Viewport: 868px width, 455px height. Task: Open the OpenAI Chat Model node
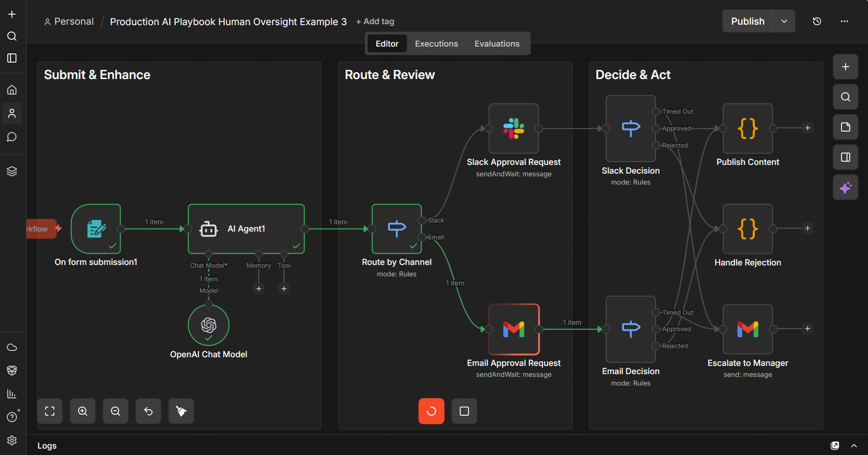209,325
